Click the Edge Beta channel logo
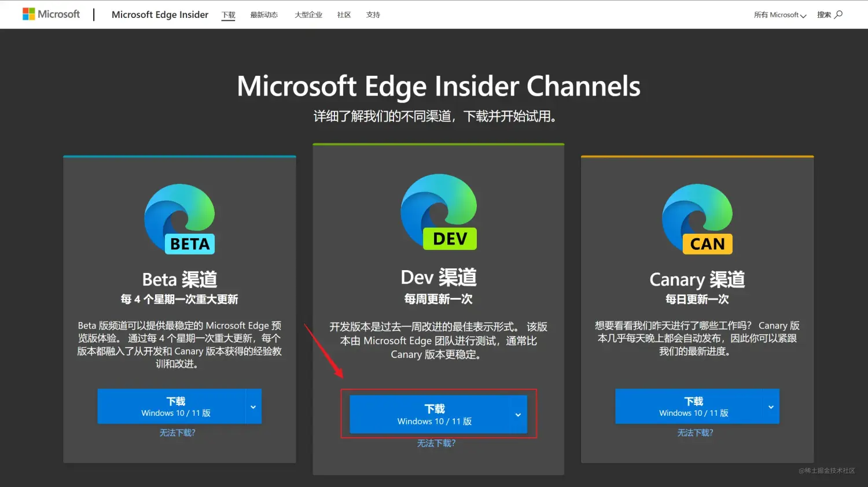868x487 pixels. click(x=179, y=219)
